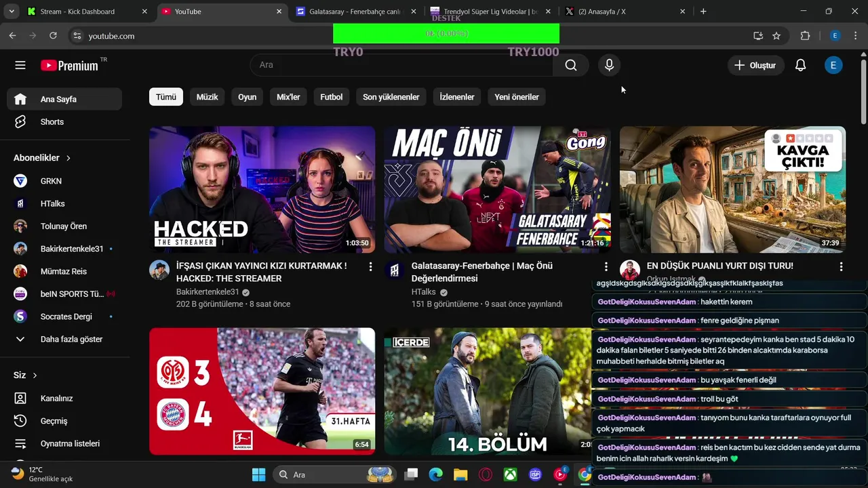The width and height of the screenshot is (868, 488).
Task: Open YouTube notifications bell
Action: 800,65
